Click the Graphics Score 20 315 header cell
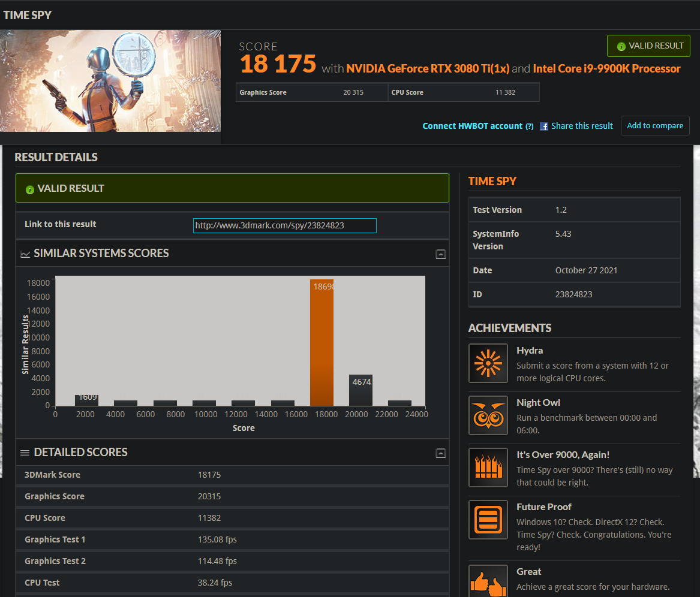Viewport: 700px width, 597px height. coord(311,92)
